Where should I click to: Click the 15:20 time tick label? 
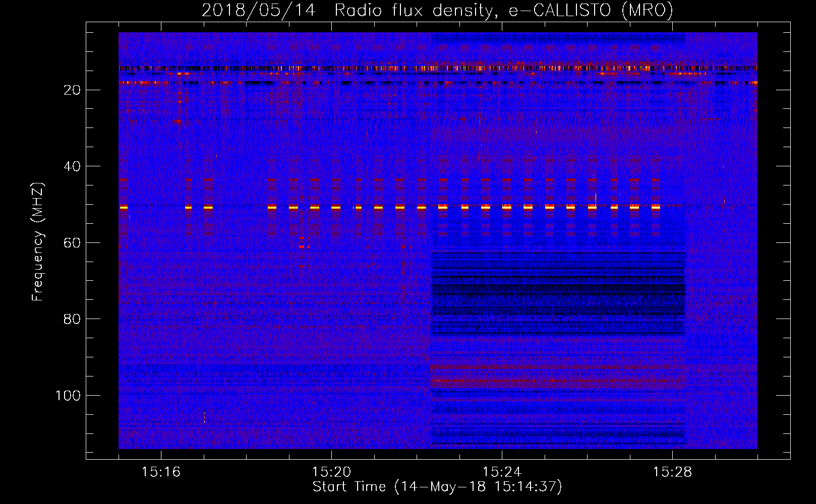point(331,472)
